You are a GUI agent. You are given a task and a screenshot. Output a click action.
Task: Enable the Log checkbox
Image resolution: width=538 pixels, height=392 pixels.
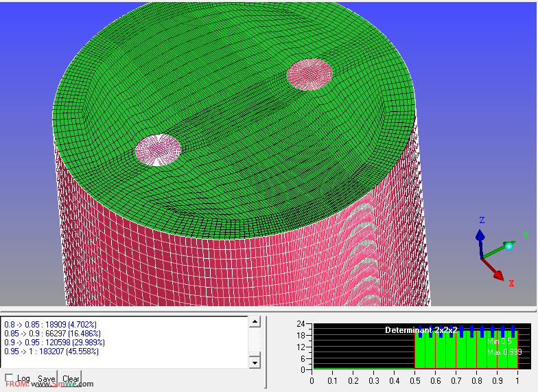(x=9, y=378)
